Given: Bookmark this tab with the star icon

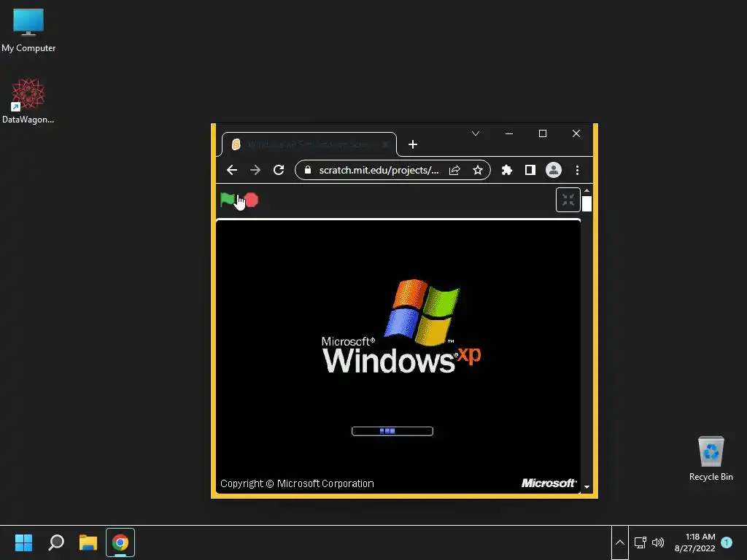Looking at the screenshot, I should coord(477,170).
